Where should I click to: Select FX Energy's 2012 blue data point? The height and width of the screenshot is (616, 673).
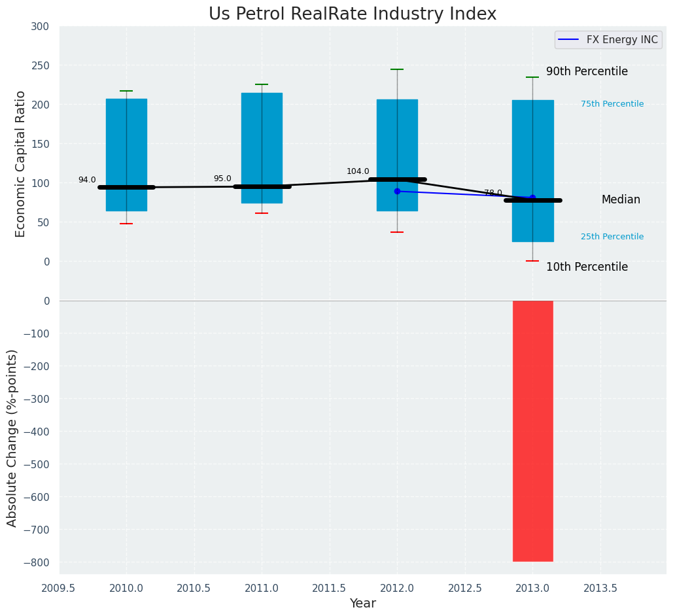point(397,192)
